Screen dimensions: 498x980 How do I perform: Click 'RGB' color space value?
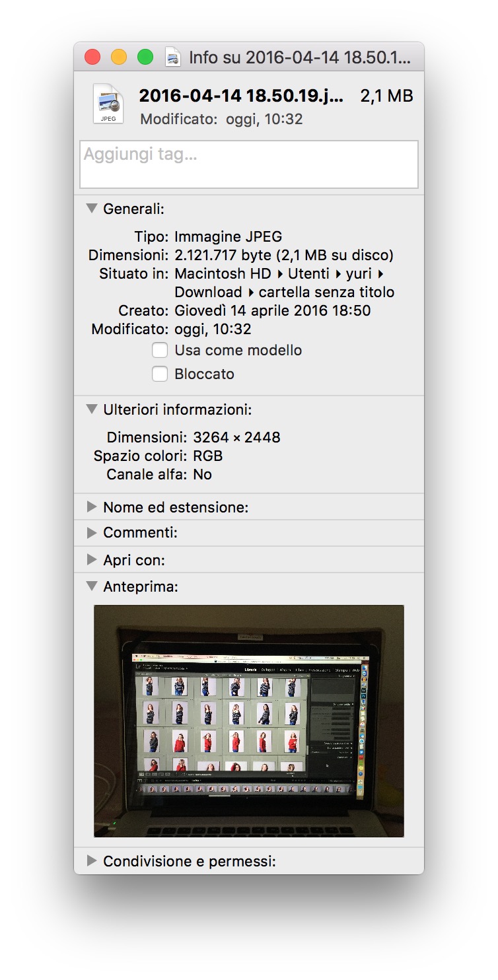(208, 456)
